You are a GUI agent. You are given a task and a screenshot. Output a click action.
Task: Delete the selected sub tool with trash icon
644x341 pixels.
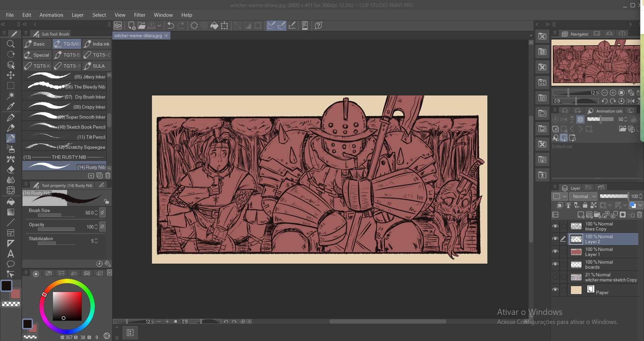click(108, 176)
